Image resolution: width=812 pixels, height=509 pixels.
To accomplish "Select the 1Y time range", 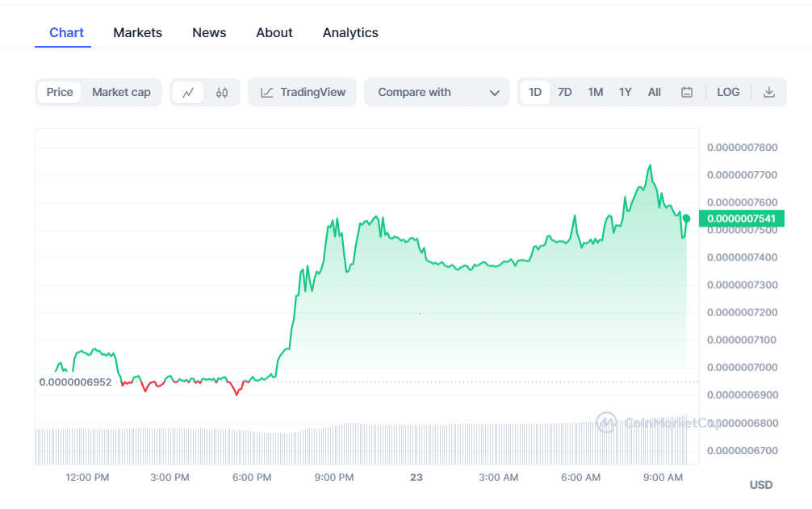I will [626, 92].
